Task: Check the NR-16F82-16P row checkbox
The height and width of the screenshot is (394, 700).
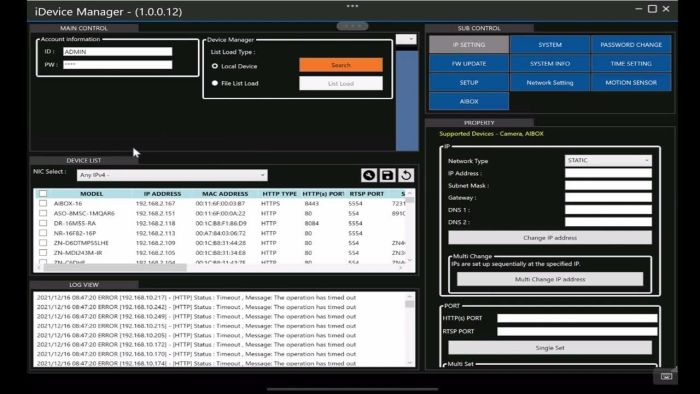Action: [43, 232]
